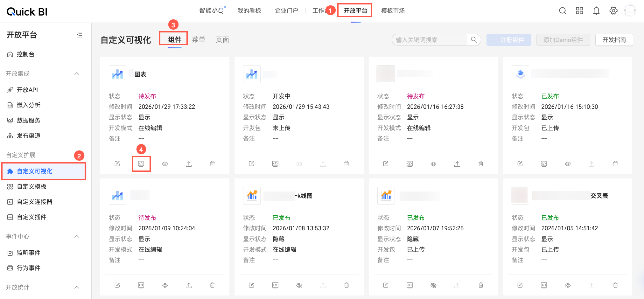Open the app grid icon in top bar
The height and width of the screenshot is (299, 644).
coord(579,11)
